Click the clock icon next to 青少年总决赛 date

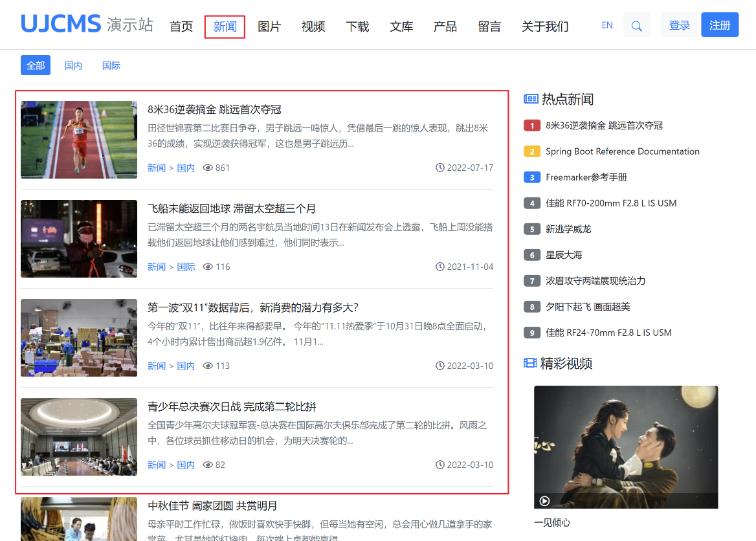[439, 465]
